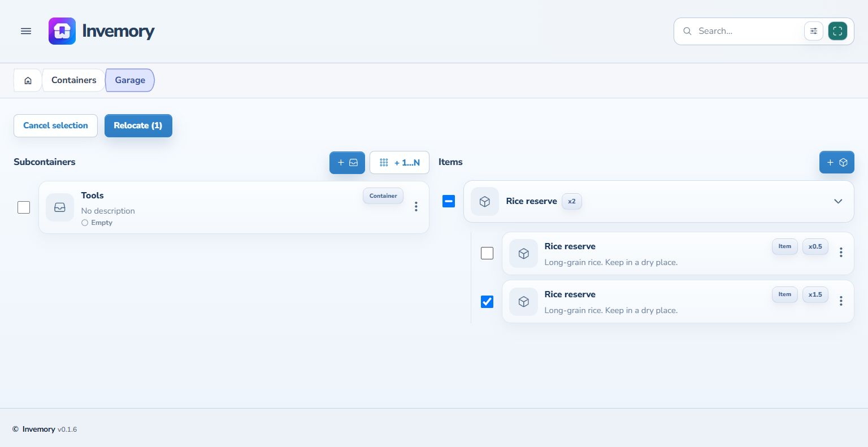Open Tools container options menu
The image size is (868, 447).
pos(416,207)
